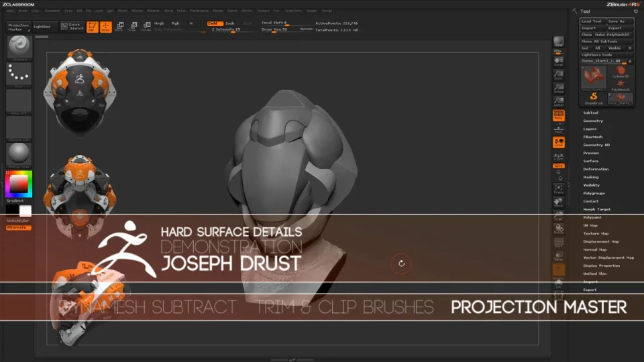Screen dimensions: 644x362
Task: Expand the Masking section
Action: [x=590, y=177]
